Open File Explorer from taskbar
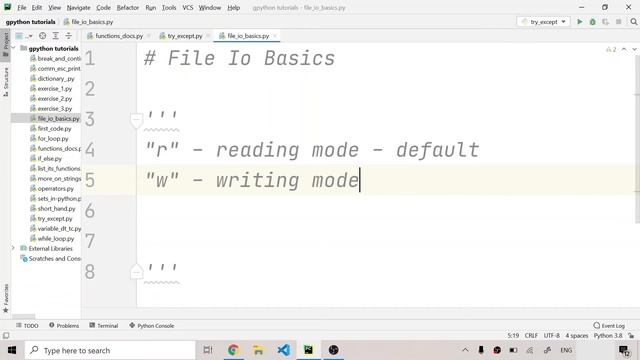Viewport: 640px width, 360px height. pos(258,350)
